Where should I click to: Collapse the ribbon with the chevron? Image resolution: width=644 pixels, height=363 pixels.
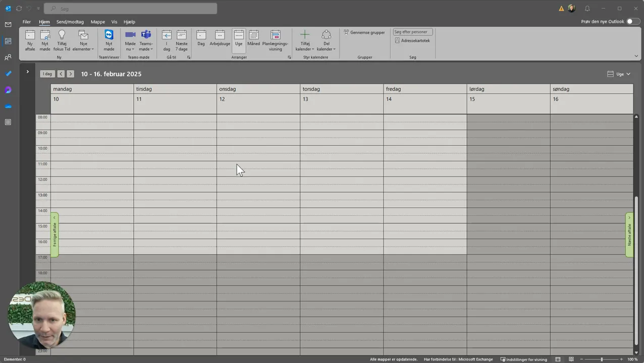tap(636, 56)
